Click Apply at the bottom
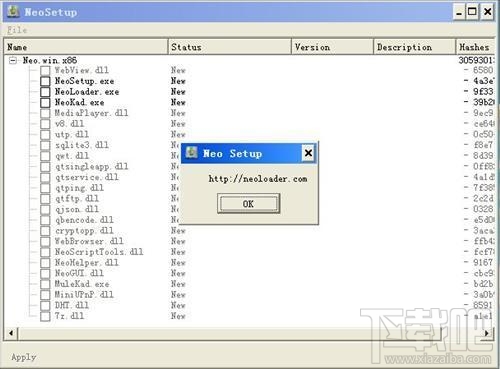The width and height of the screenshot is (500, 369). (x=23, y=357)
